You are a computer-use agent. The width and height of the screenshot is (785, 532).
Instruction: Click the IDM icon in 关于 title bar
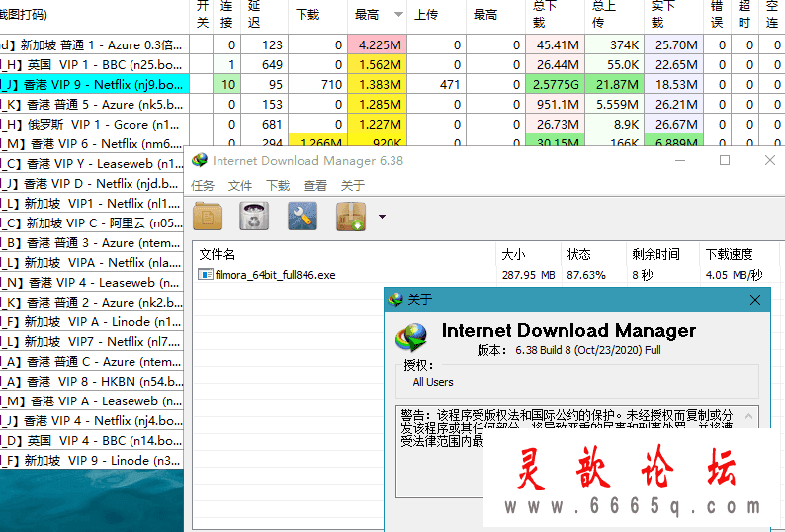coord(395,300)
